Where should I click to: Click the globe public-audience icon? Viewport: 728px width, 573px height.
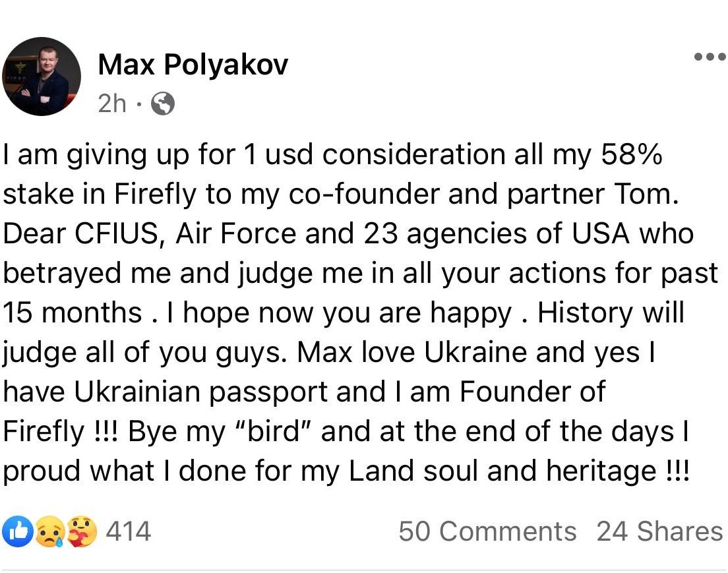[163, 104]
